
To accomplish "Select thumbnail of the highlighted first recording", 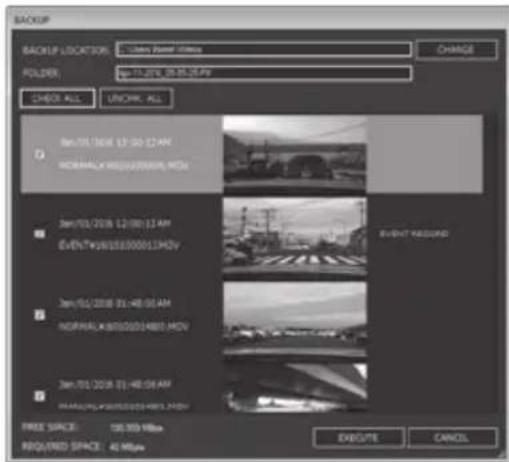I will [x=295, y=154].
